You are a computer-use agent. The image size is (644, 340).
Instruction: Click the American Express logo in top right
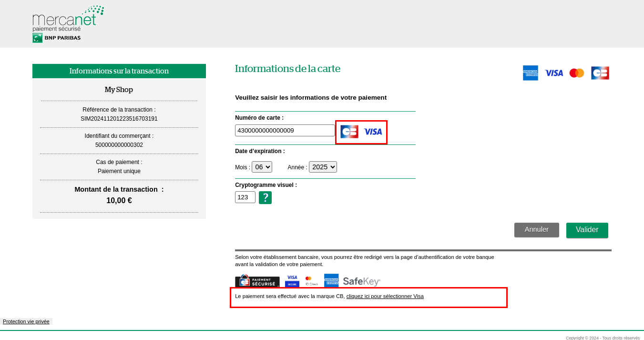[530, 72]
